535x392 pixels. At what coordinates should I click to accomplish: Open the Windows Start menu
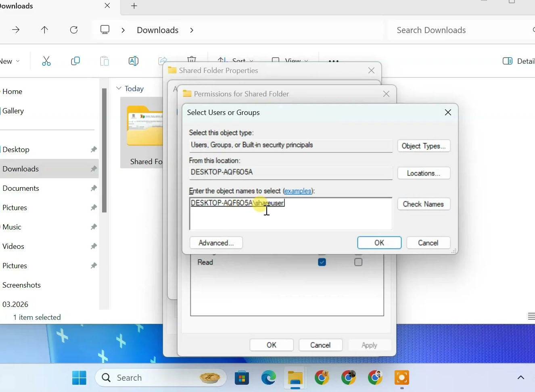pos(79,378)
